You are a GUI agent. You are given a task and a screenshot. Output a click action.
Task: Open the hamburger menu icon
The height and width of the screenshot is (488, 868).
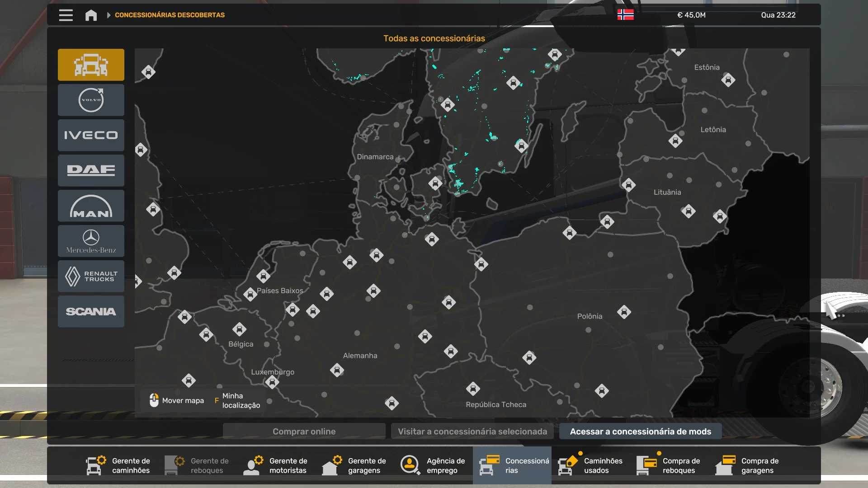point(66,15)
